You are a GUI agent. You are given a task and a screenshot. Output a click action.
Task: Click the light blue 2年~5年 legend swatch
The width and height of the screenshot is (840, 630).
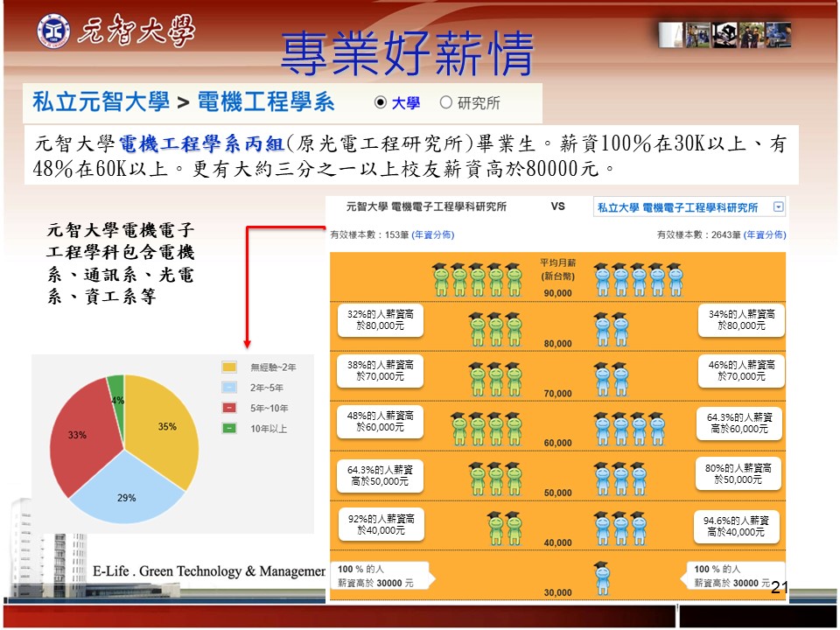(x=229, y=388)
